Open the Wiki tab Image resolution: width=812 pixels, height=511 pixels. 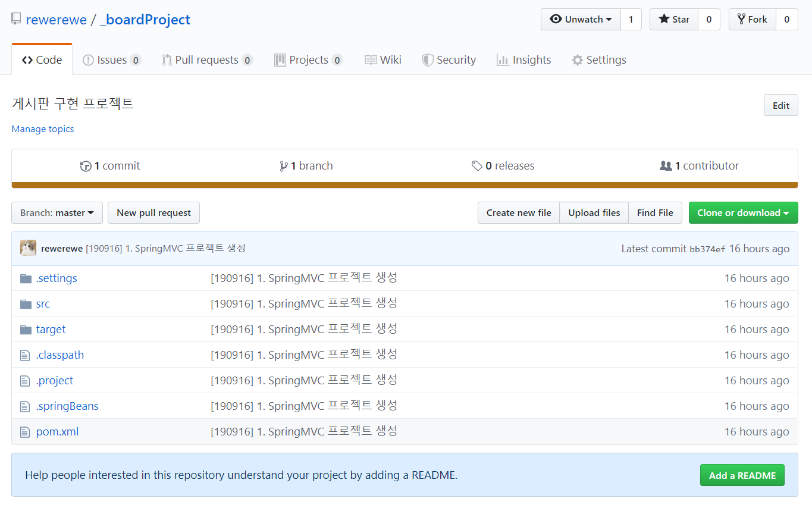pos(383,59)
